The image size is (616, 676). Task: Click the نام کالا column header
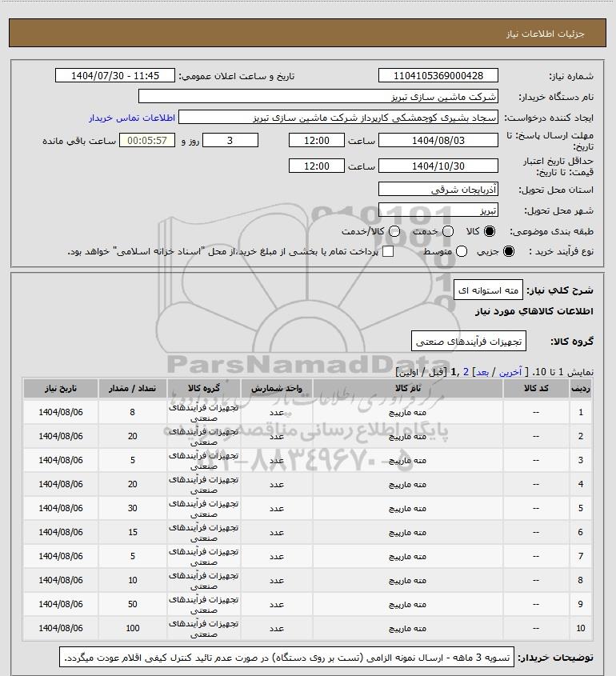point(407,389)
